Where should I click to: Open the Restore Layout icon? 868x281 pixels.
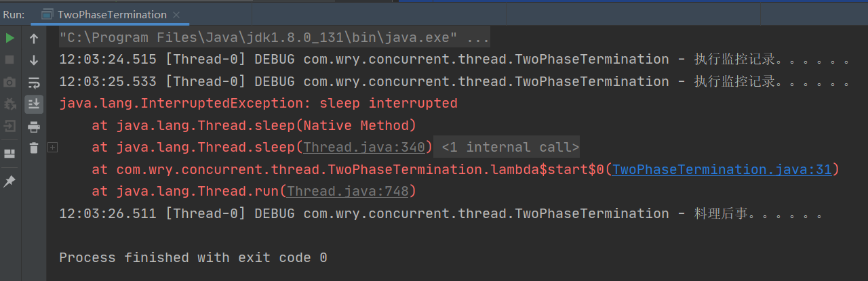(x=9, y=154)
